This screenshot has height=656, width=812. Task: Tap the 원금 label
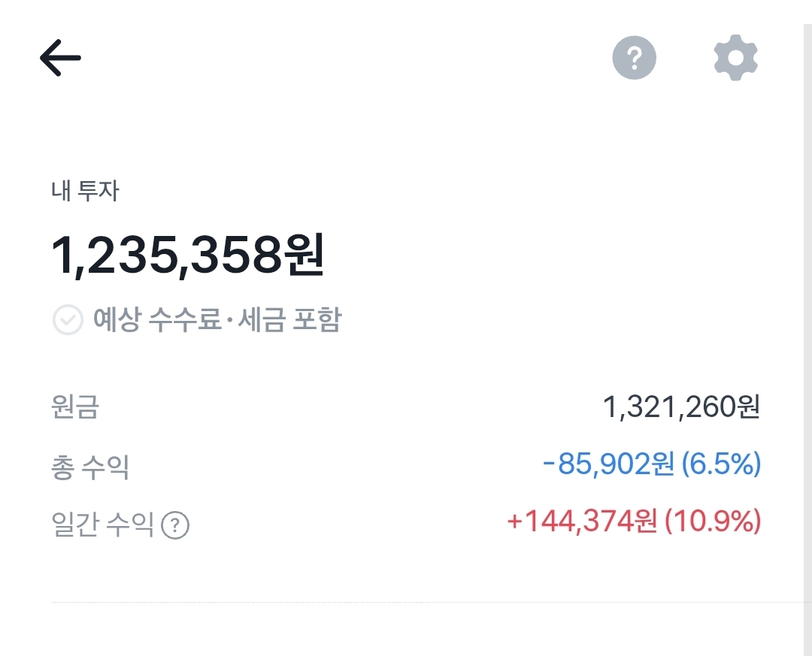tap(74, 408)
